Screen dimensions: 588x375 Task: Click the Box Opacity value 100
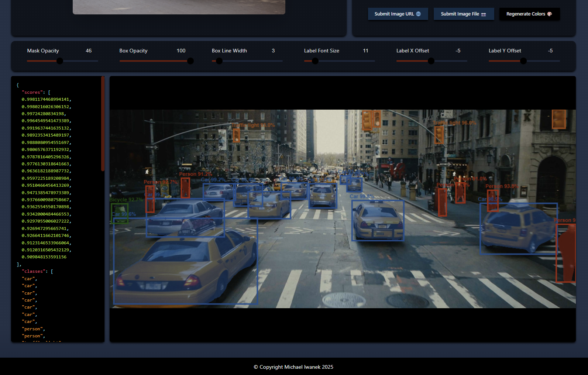point(181,51)
